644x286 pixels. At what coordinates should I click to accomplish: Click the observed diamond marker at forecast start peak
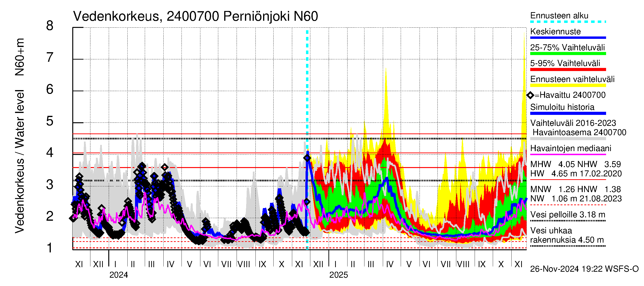point(307,158)
